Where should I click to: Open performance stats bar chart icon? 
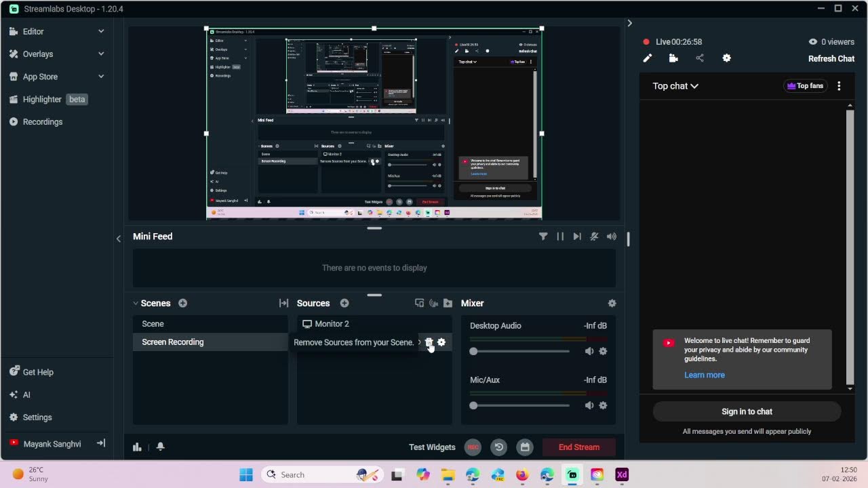tap(137, 447)
